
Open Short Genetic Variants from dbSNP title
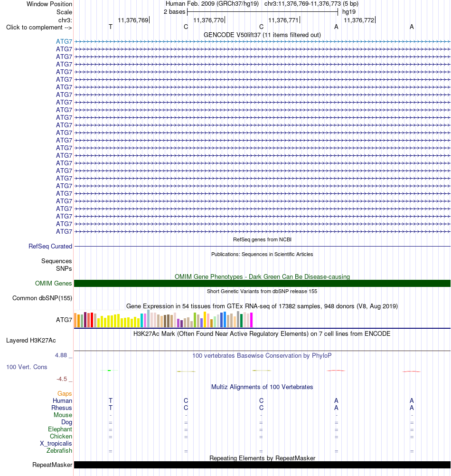pyautogui.click(x=262, y=291)
